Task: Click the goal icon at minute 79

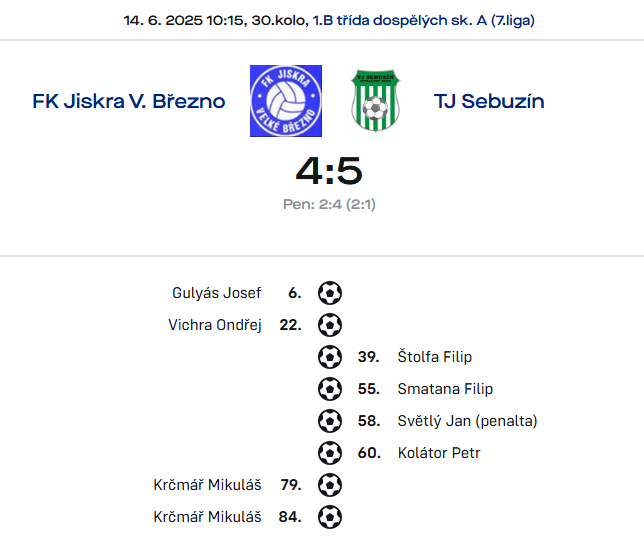Action: pyautogui.click(x=330, y=485)
